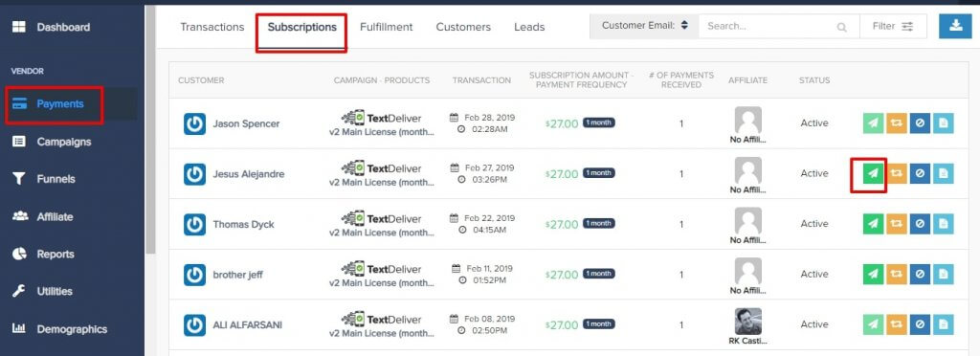Screen dimensions: 980x356
Task: Click blue cancel icon for Jason Spencer
Action: [920, 123]
